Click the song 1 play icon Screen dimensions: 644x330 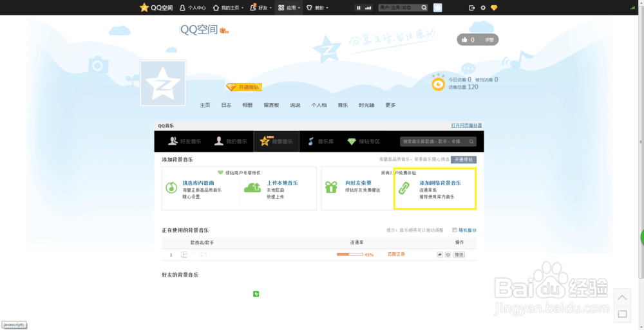coord(184,255)
